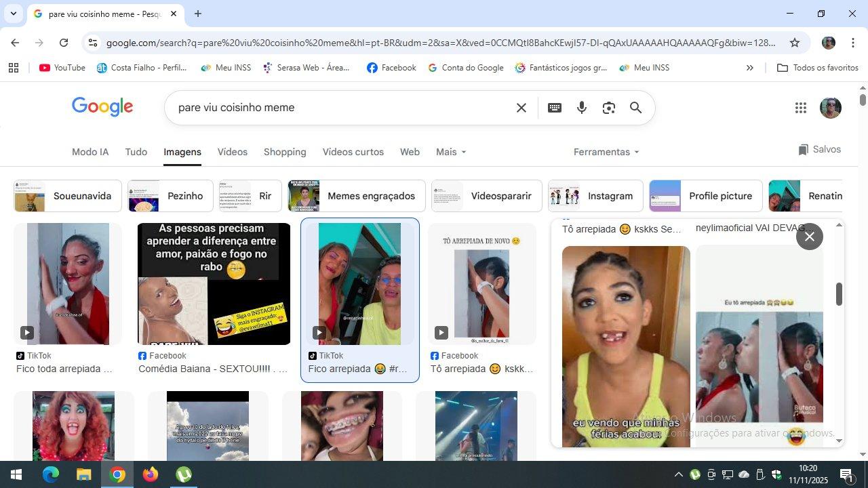The image size is (868, 488).
Task: Open the Ferramentas dropdown
Action: [x=606, y=152]
